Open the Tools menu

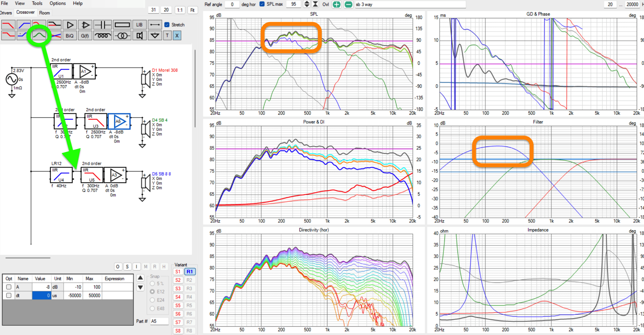click(x=37, y=3)
